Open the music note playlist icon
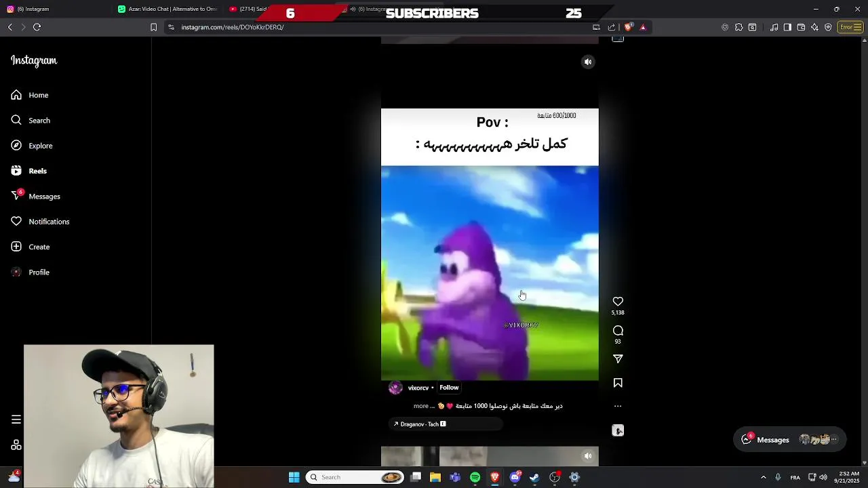Image resolution: width=868 pixels, height=488 pixels. 774,27
